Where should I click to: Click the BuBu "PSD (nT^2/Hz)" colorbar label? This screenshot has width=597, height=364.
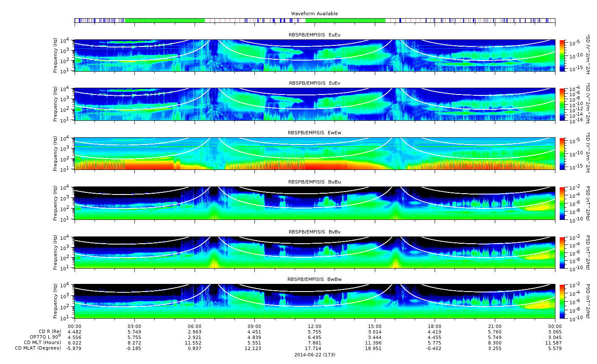(x=588, y=203)
